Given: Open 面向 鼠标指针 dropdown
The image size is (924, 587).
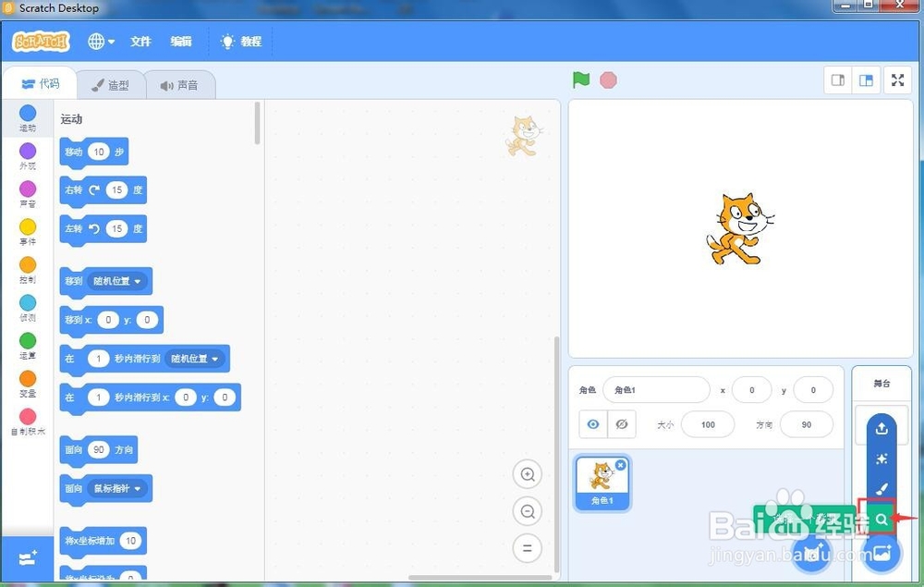Looking at the screenshot, I should pos(117,488).
